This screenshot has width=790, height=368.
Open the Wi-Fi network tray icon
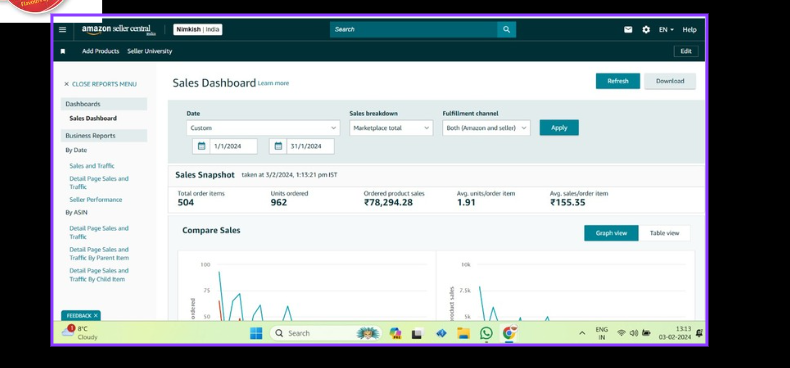tap(621, 333)
